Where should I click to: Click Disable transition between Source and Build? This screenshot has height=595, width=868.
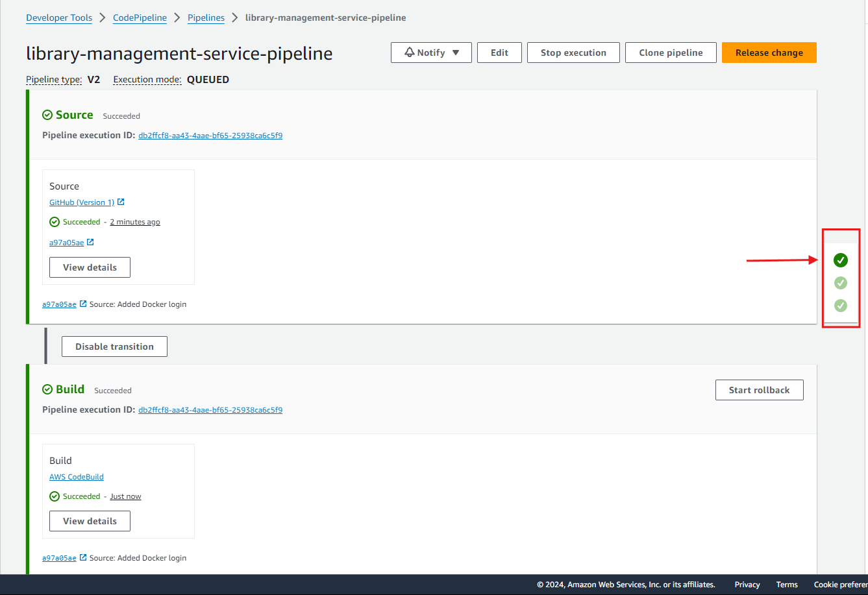114,346
